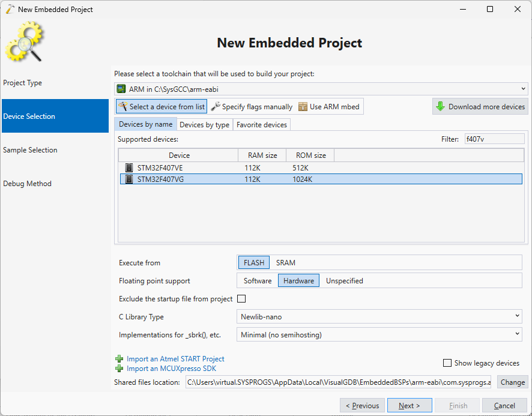Click the green plus icon for MCUXpresso SDK
Screen dimensions: 532x416
[119, 369]
